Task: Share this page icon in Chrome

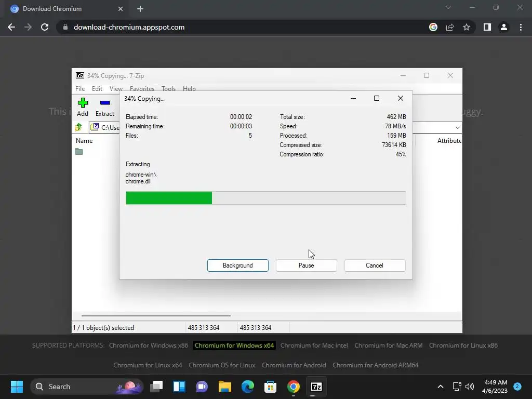Action: coord(450,27)
